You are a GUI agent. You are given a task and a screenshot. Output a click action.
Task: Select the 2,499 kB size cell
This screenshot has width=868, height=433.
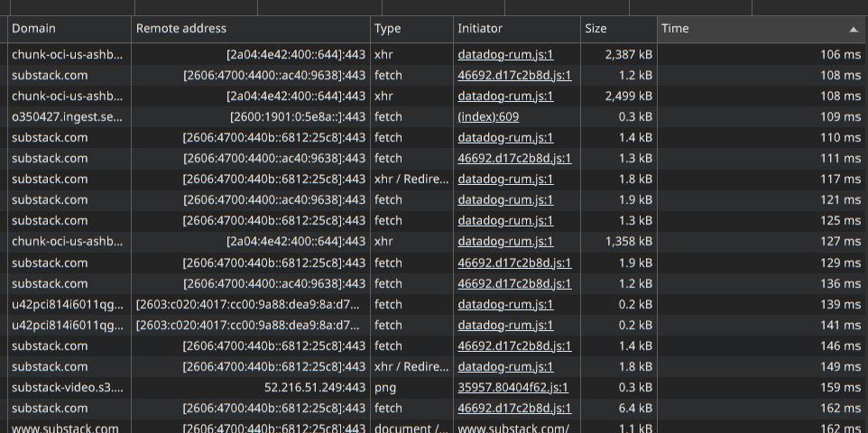pos(619,97)
